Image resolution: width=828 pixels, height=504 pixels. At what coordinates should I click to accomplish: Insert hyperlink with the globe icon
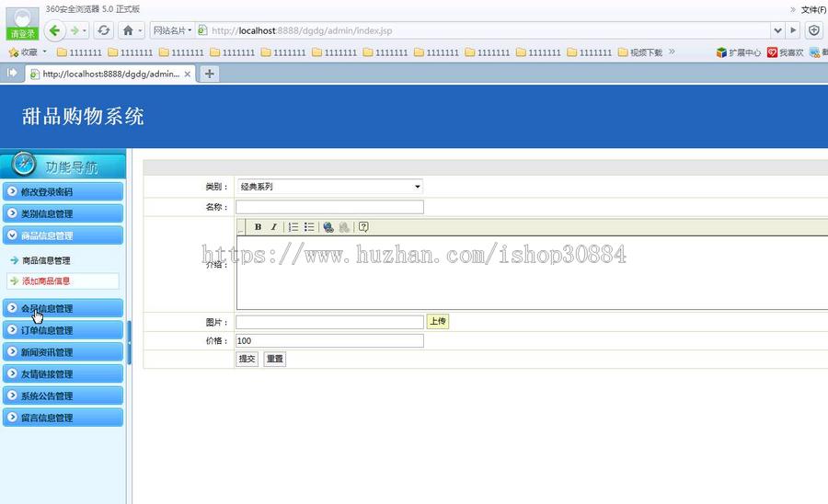tap(328, 227)
